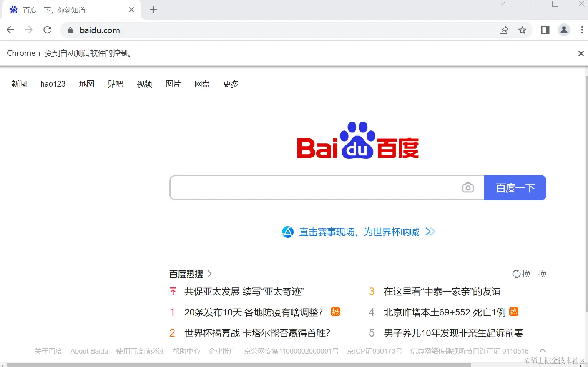Open 企业推广 in the footer
Screen dimensions: 588x367
222,351
